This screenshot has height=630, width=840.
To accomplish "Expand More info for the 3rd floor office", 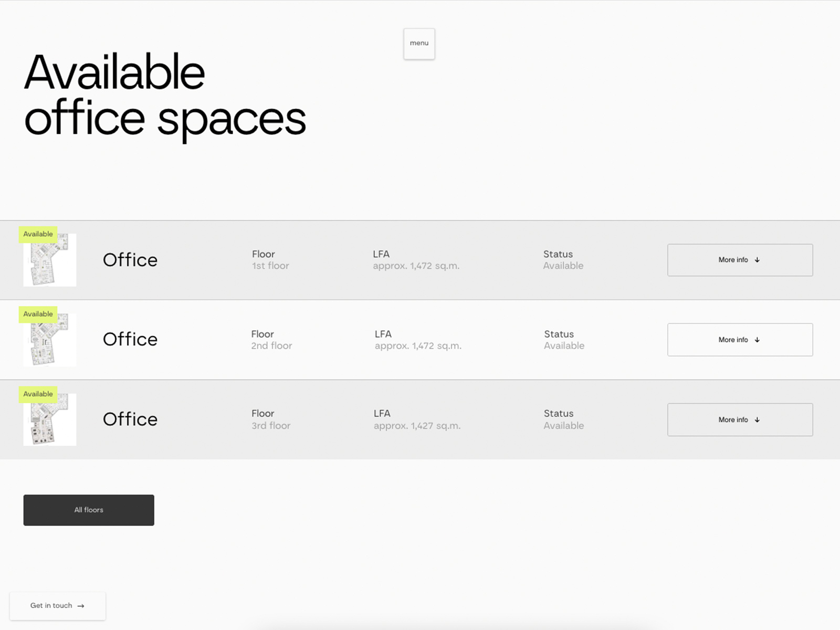I will 740,419.
